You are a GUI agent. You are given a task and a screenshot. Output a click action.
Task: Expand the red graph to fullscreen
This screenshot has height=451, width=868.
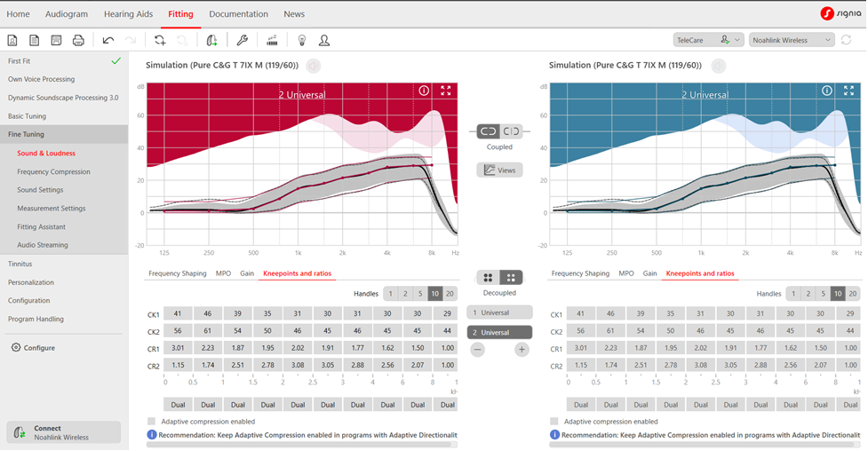(x=446, y=91)
